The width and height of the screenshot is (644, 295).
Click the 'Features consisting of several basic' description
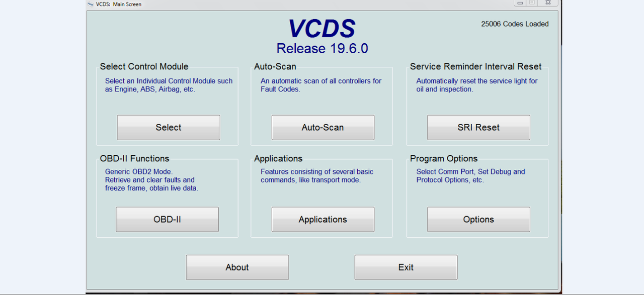(317, 176)
